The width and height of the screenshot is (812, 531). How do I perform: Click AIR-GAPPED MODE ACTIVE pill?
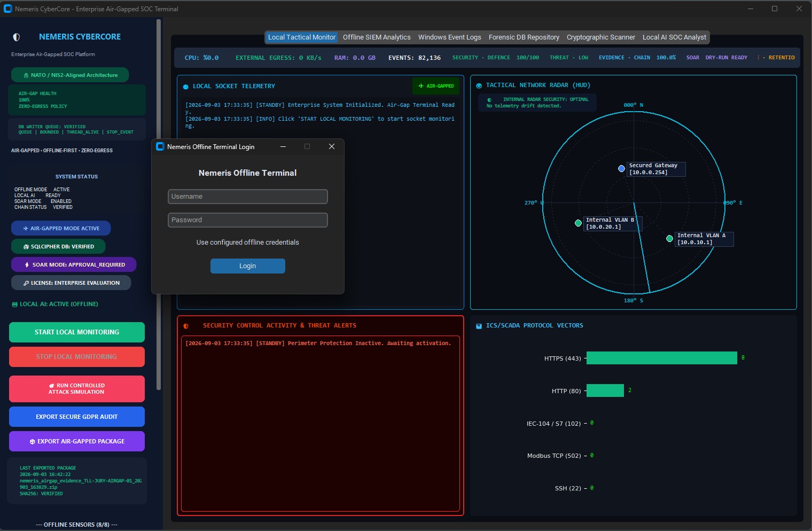pyautogui.click(x=61, y=228)
